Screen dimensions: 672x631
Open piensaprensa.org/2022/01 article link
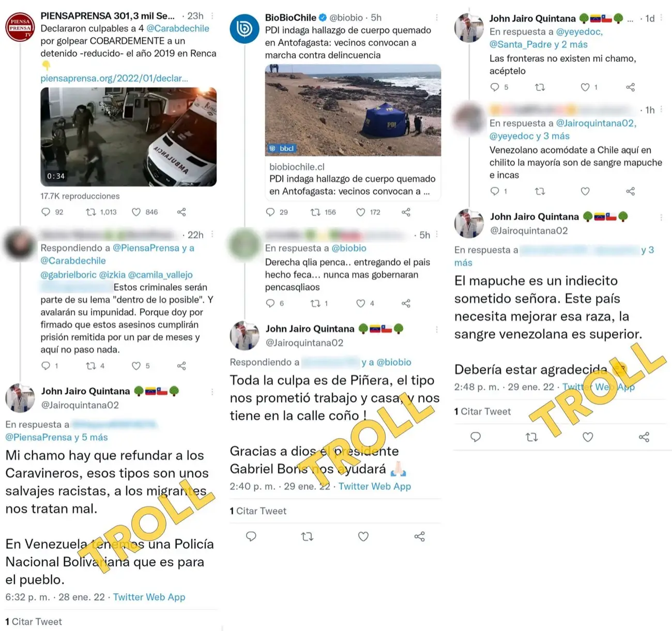click(x=114, y=78)
